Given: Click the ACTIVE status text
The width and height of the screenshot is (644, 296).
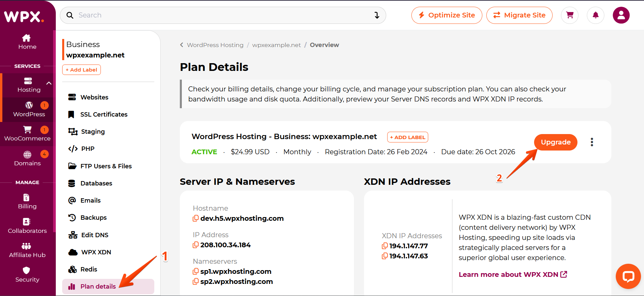Looking at the screenshot, I should click(x=204, y=152).
